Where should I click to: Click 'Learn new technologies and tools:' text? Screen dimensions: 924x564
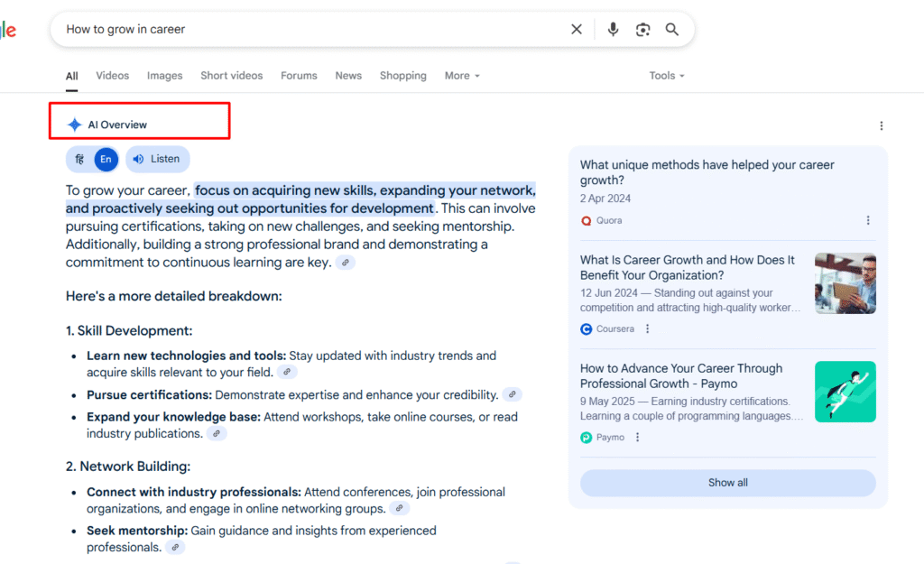[186, 356]
